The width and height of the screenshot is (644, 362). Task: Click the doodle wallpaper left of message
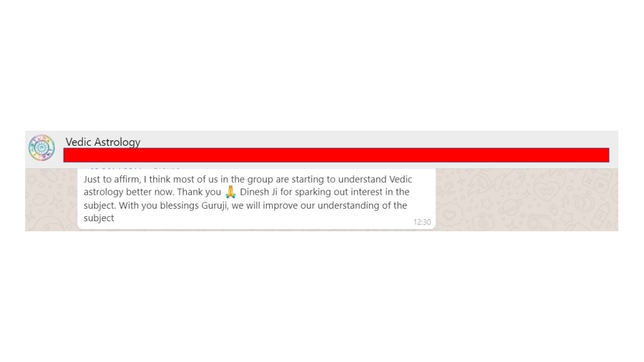point(51,199)
